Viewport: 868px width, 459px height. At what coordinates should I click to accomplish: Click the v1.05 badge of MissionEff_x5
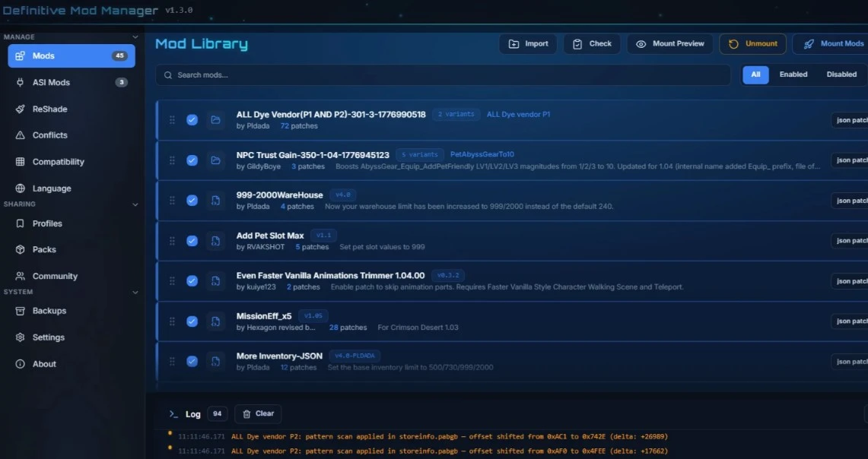(x=313, y=316)
